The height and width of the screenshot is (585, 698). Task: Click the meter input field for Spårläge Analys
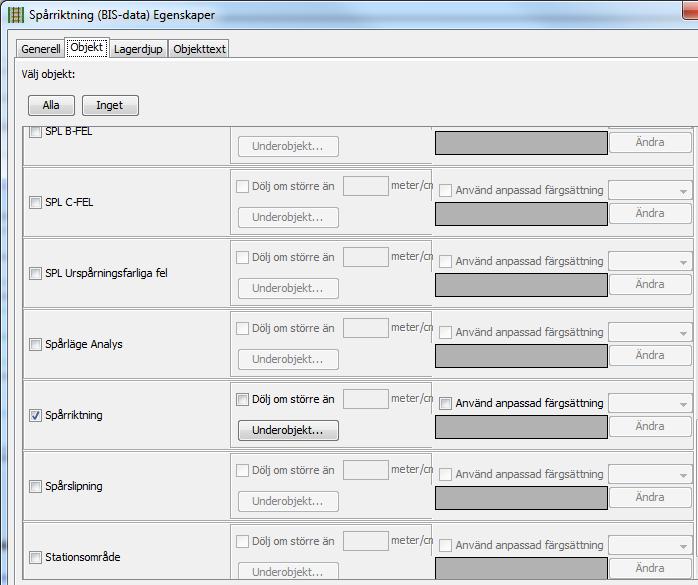[x=366, y=328]
